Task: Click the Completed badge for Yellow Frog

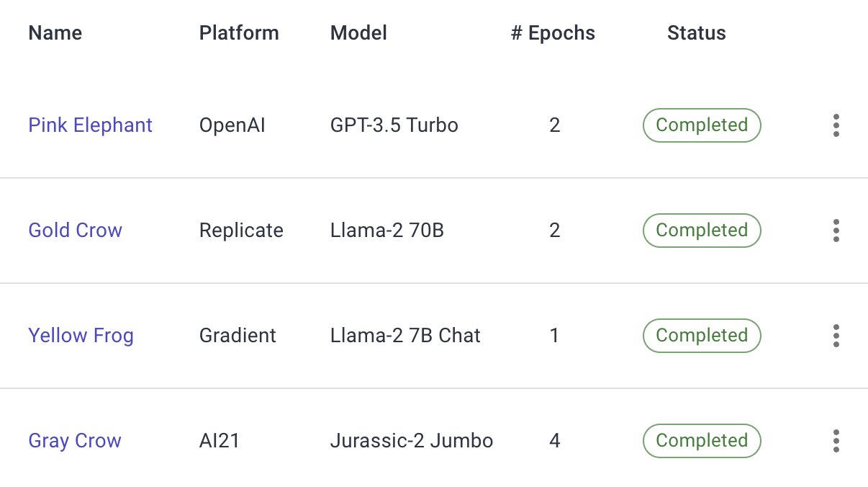Action: pos(701,336)
